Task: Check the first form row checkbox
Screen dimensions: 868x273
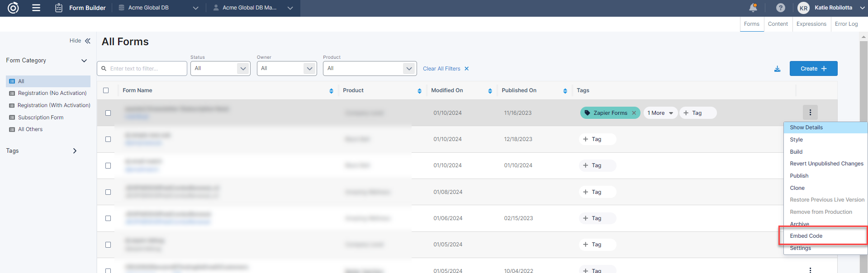Action: [108, 113]
